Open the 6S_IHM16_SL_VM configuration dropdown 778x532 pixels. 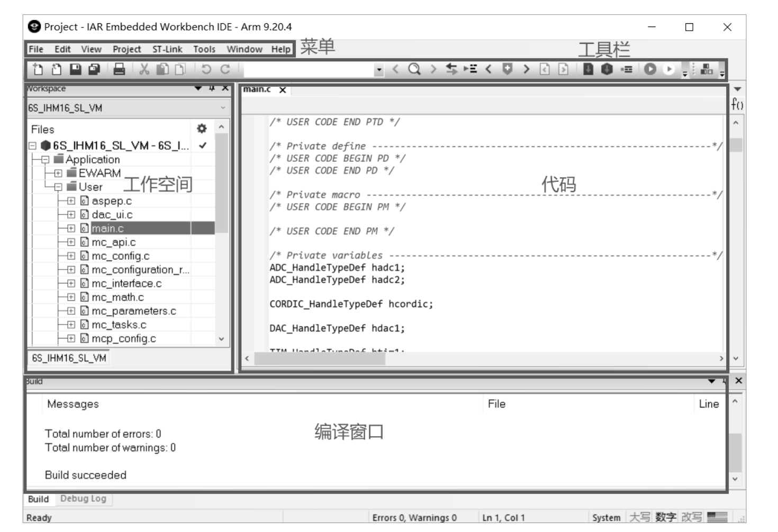(x=128, y=108)
